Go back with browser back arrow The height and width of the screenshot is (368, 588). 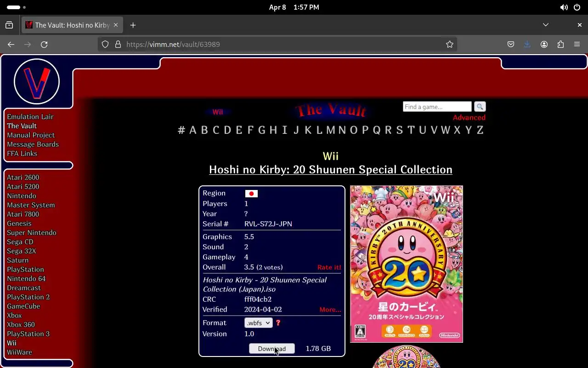pos(11,44)
